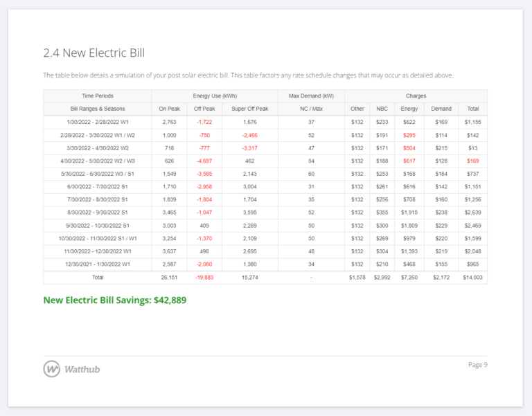Click the 'Super Off Peak' column subheader
The height and width of the screenshot is (416, 532).
(249, 109)
